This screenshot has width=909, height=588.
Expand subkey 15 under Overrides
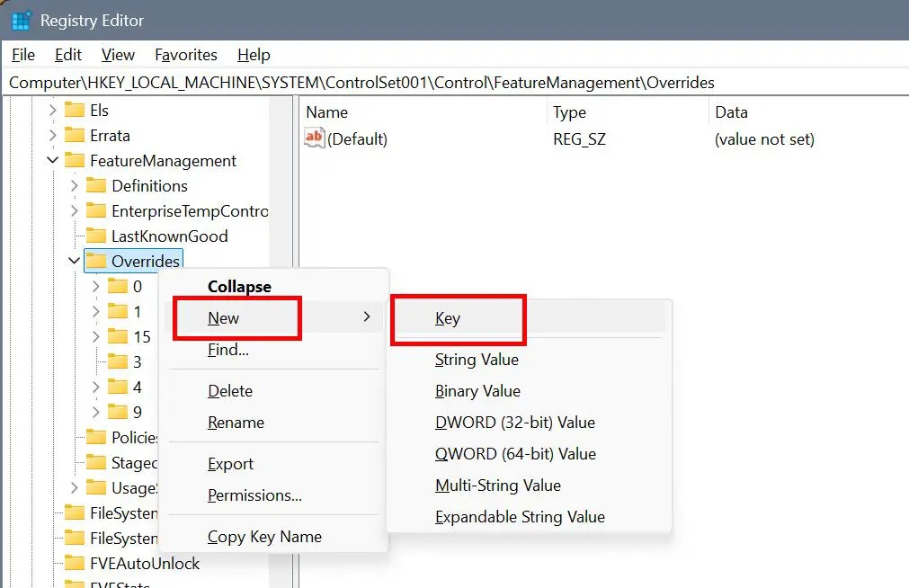click(95, 336)
